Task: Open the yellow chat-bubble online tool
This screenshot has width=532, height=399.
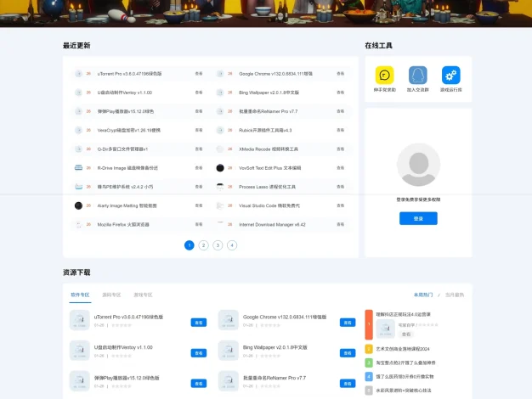Action: [x=384, y=75]
